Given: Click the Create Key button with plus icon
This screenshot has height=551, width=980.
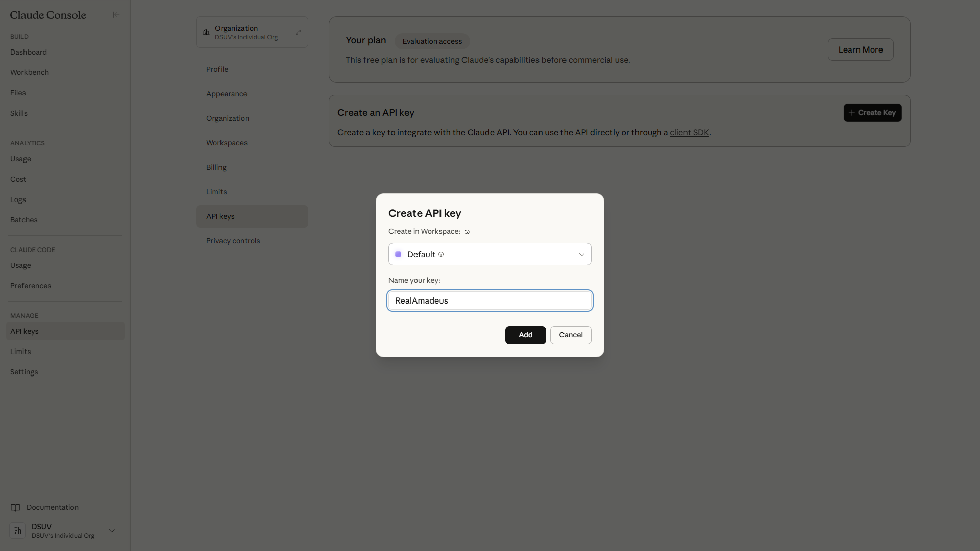Looking at the screenshot, I should point(872,113).
